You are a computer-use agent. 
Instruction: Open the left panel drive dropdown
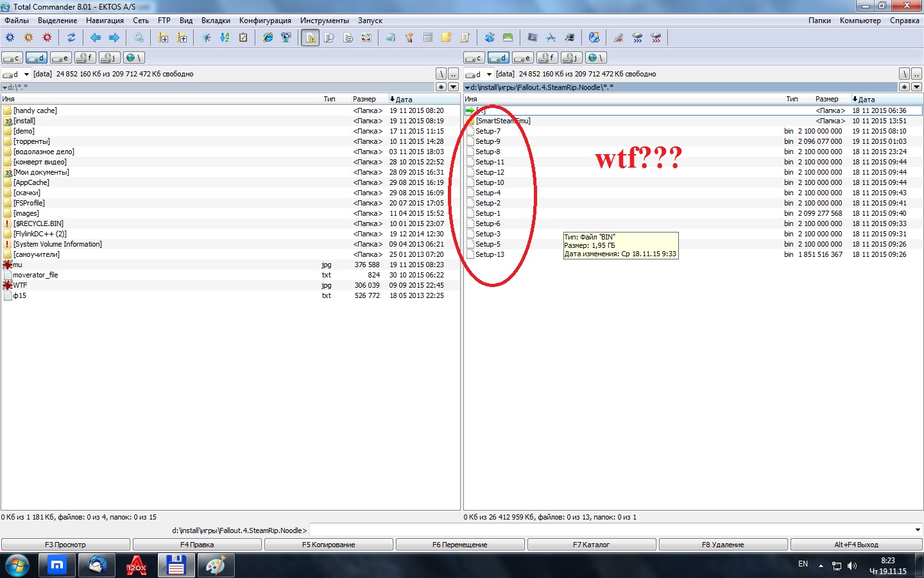coord(26,74)
